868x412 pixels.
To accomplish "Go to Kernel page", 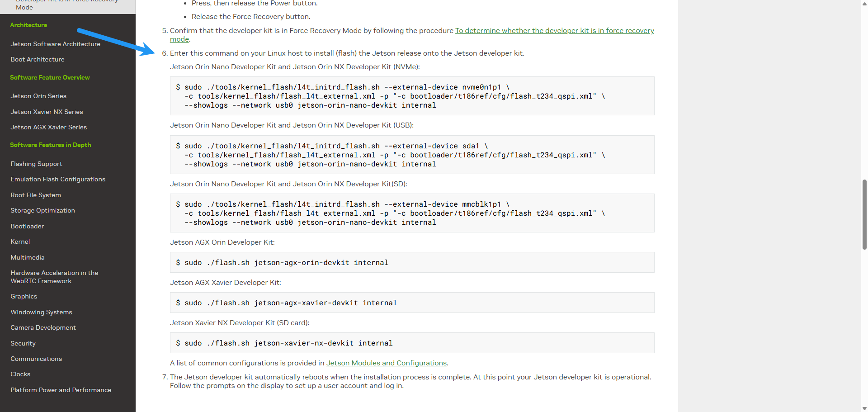I will [20, 242].
